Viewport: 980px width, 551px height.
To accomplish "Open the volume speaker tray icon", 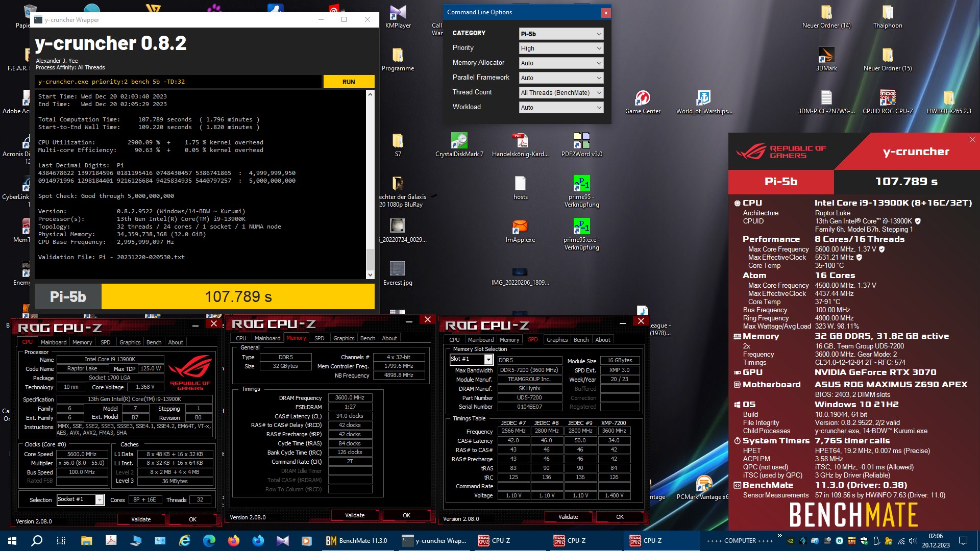I will pyautogui.click(x=913, y=541).
